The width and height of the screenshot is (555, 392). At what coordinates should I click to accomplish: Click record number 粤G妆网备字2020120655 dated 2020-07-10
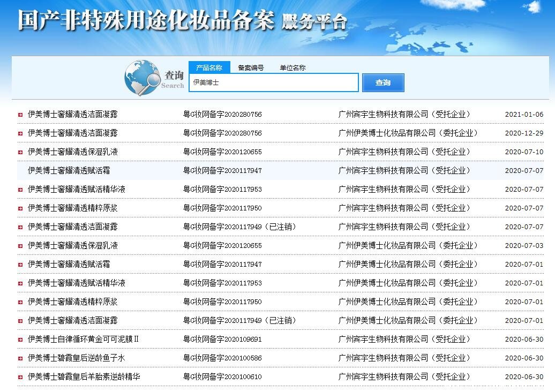222,152
